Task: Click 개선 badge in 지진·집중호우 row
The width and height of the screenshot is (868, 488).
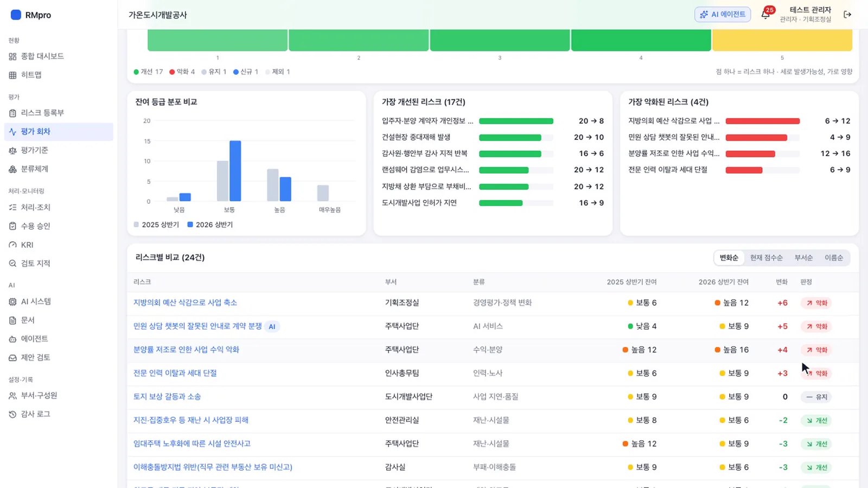Action: coord(816,421)
